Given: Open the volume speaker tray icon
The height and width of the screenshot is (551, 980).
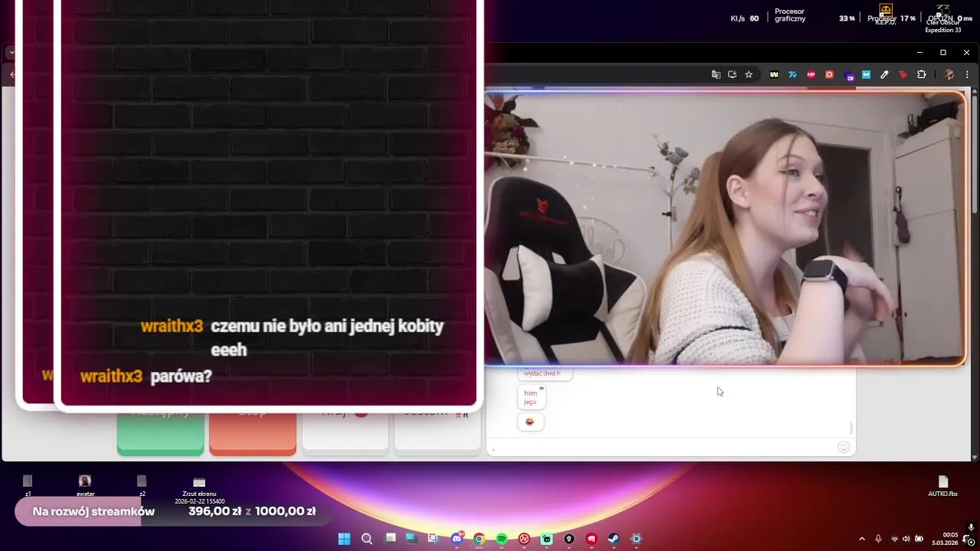Looking at the screenshot, I should tap(906, 539).
